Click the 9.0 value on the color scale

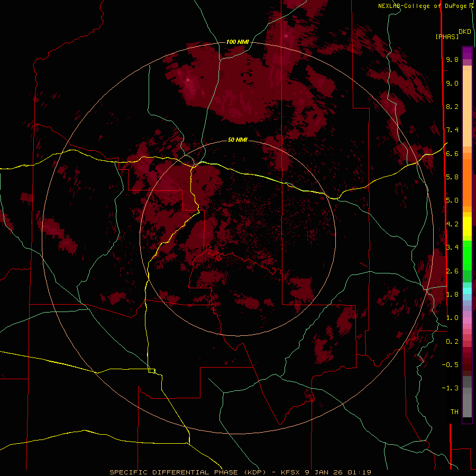(452, 83)
